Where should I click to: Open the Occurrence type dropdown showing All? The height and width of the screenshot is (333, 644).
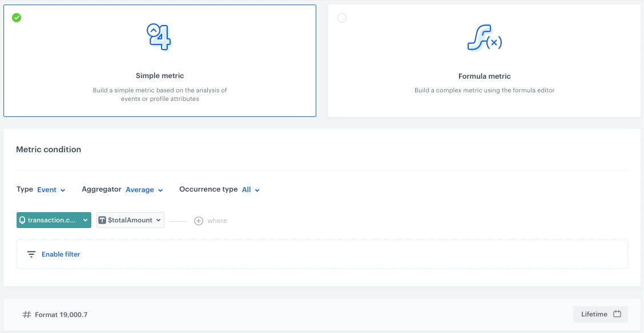pyautogui.click(x=250, y=189)
